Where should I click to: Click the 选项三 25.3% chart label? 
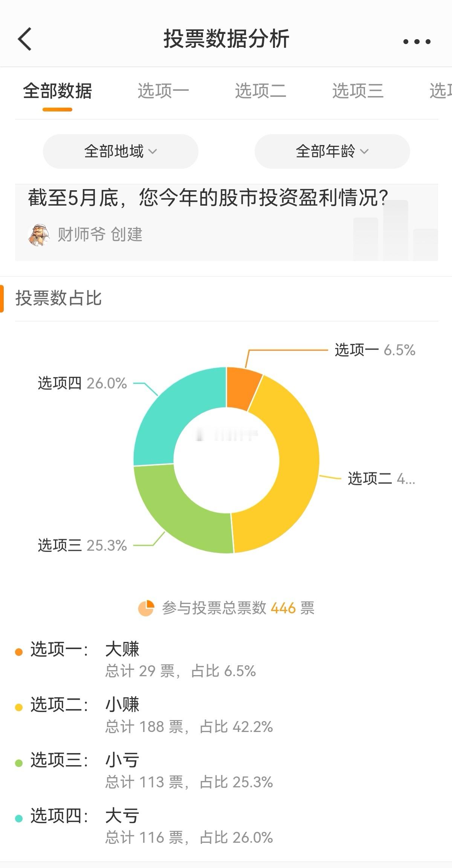82,545
